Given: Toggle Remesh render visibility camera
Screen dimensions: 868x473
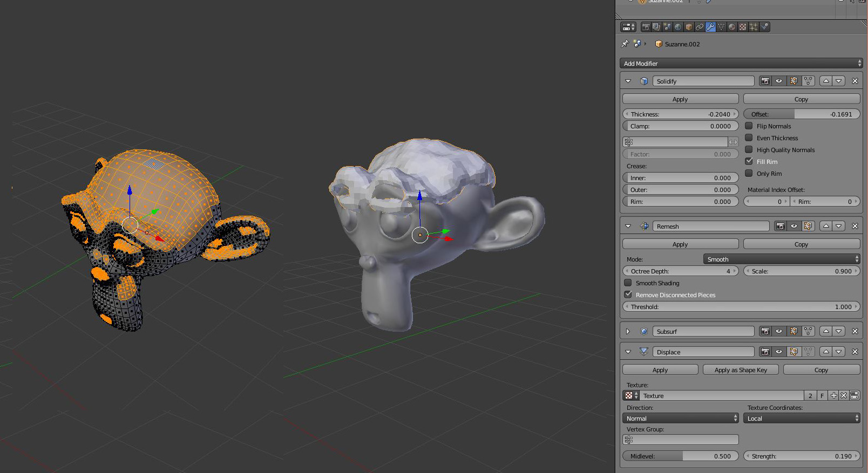Looking at the screenshot, I should [x=781, y=226].
